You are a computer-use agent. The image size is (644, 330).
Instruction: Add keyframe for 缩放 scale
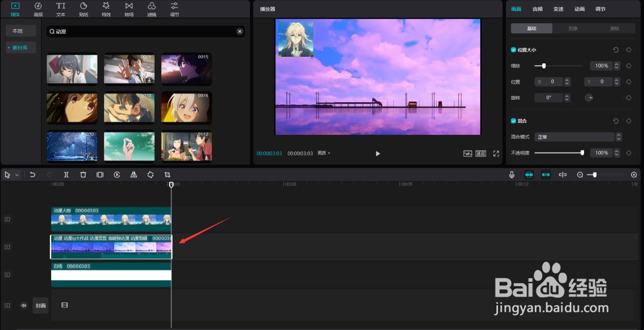pyautogui.click(x=629, y=66)
